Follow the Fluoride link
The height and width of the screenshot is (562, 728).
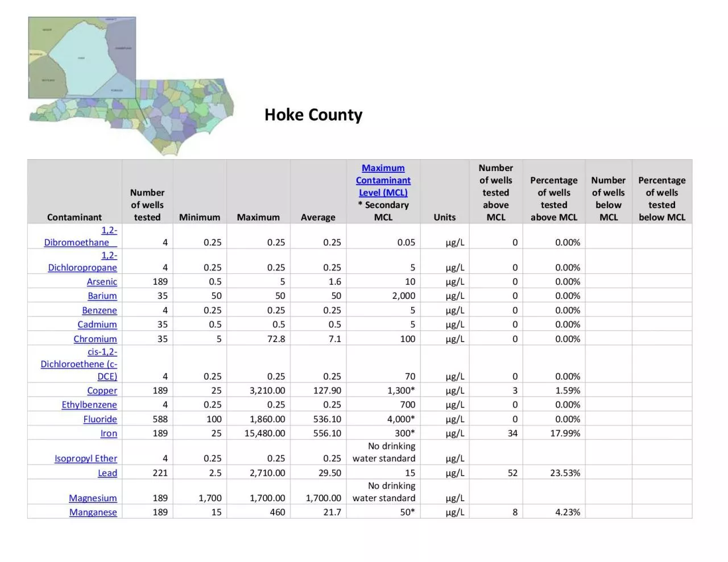[100, 419]
